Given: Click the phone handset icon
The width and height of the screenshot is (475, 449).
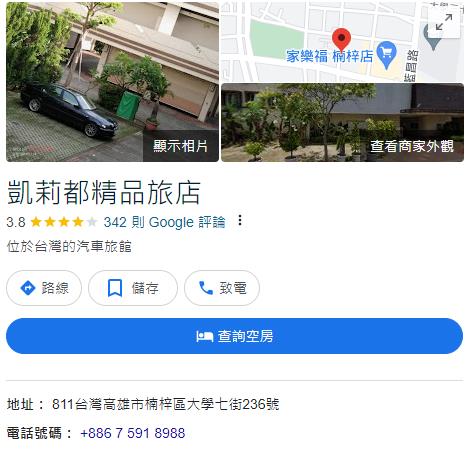Looking at the screenshot, I should (x=206, y=288).
